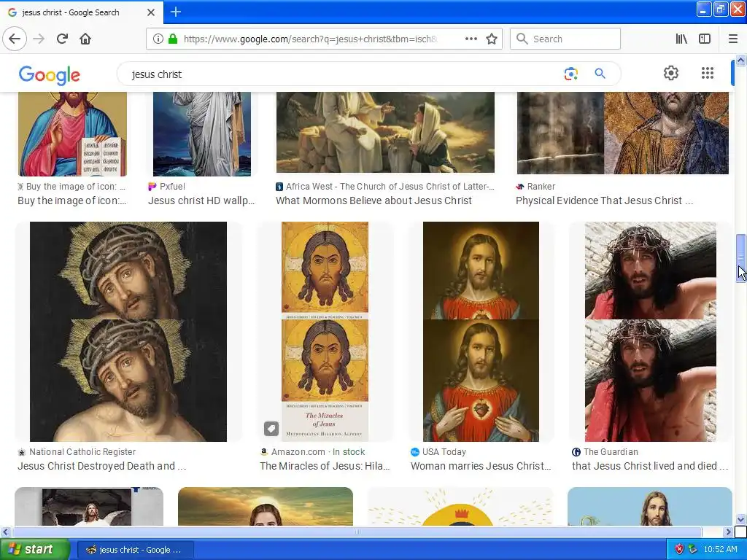747x560 pixels.
Task: Follow 'The Miracles of Jesus: Hila...' link
Action: (325, 466)
